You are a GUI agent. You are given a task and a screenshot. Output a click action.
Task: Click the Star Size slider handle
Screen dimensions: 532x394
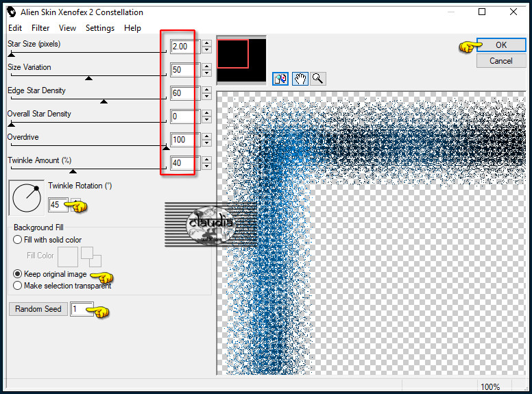[x=11, y=54]
